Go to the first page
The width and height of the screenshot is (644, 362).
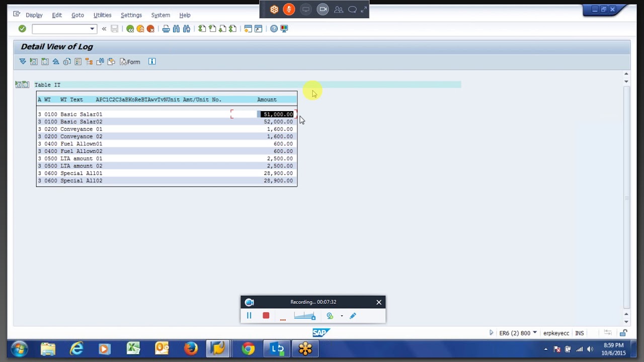click(202, 29)
